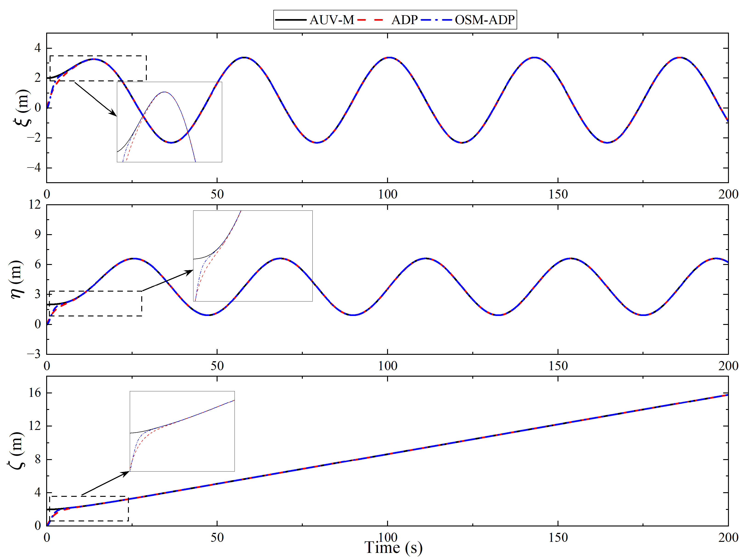The height and width of the screenshot is (560, 742).
Task: Click the y-axis tick label −3 in η plot
Action: (x=34, y=354)
